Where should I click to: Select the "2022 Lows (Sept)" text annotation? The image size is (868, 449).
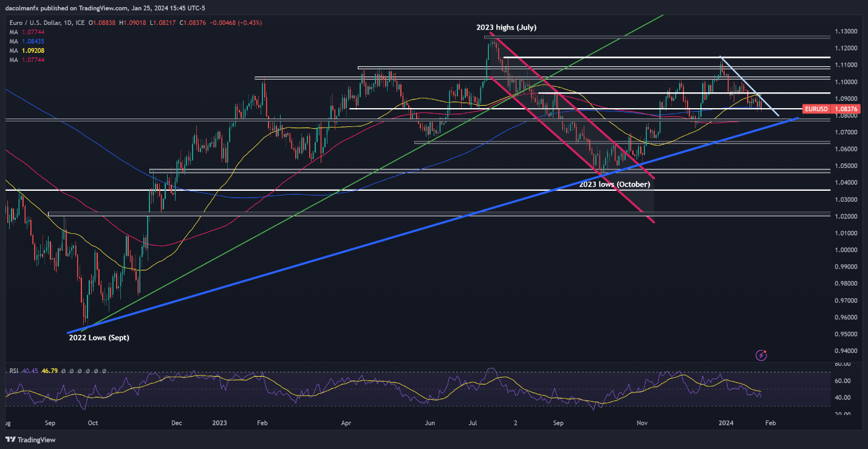click(98, 337)
